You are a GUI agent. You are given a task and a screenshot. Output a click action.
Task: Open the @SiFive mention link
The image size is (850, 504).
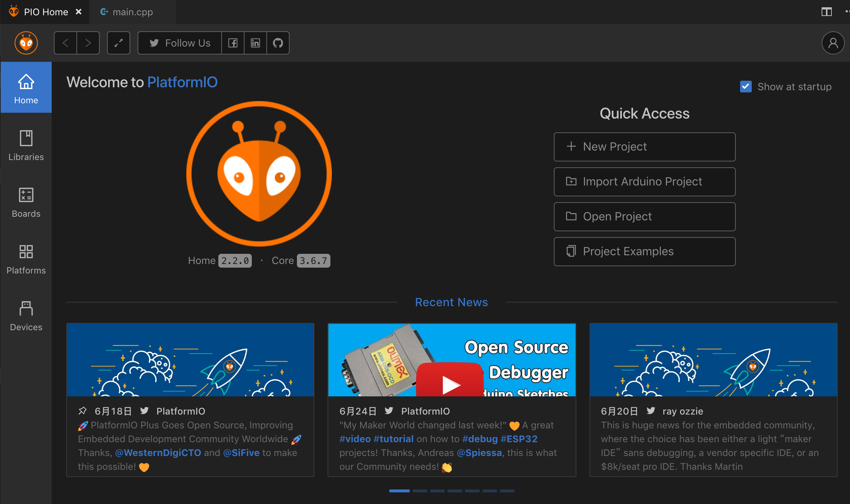coord(241,453)
